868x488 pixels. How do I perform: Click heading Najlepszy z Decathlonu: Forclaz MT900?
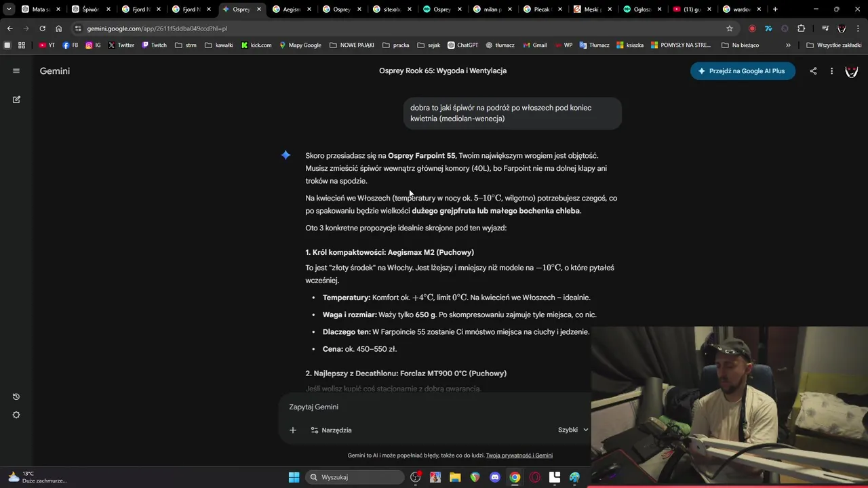pos(406,373)
